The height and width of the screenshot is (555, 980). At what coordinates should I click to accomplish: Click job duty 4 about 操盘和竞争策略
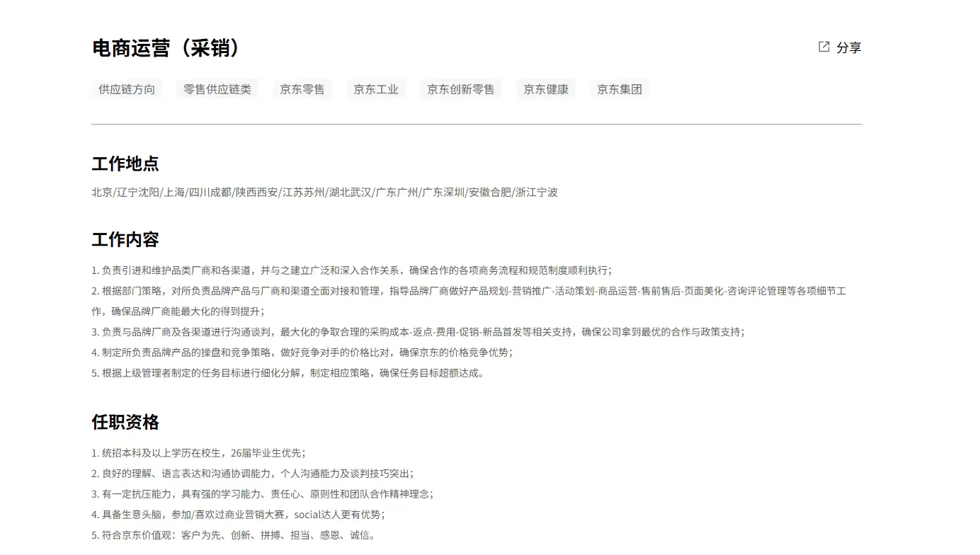[302, 353]
